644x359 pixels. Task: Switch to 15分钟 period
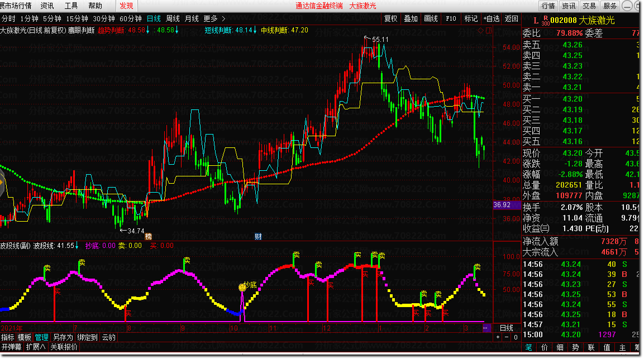(77, 19)
